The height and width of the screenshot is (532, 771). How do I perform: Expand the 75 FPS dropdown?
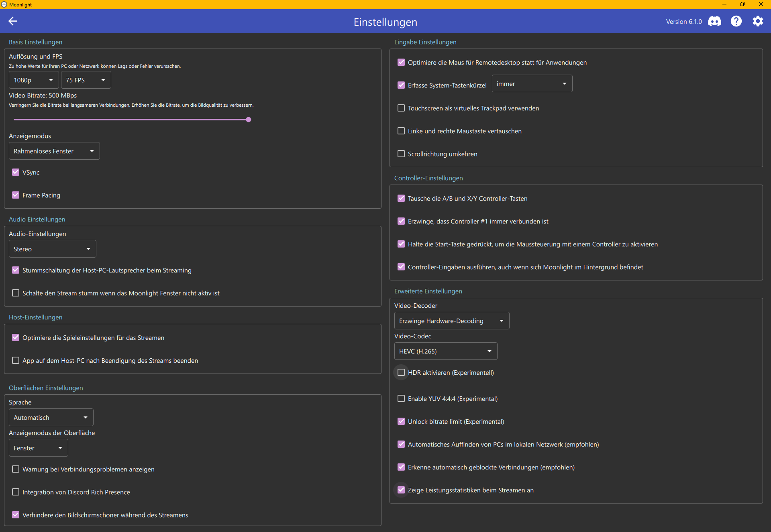(86, 80)
